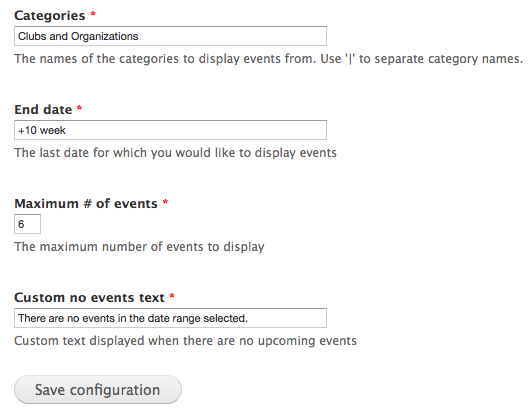Click the Custom no events text label
The height and width of the screenshot is (409, 531).
tap(89, 298)
